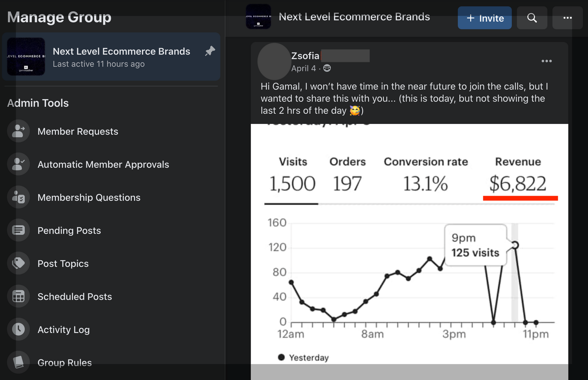
Task: Click the Scheduled Posts calendar icon
Action: pos(18,296)
